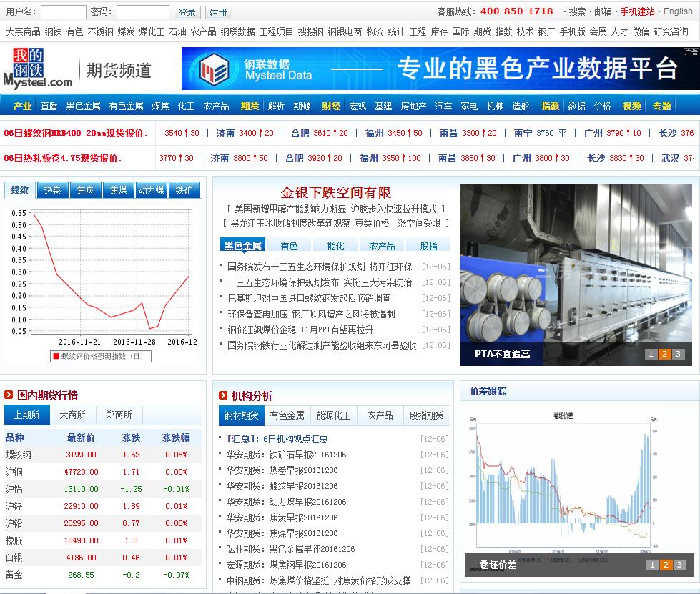Click the 黄金 row in the futures table

tap(103, 575)
